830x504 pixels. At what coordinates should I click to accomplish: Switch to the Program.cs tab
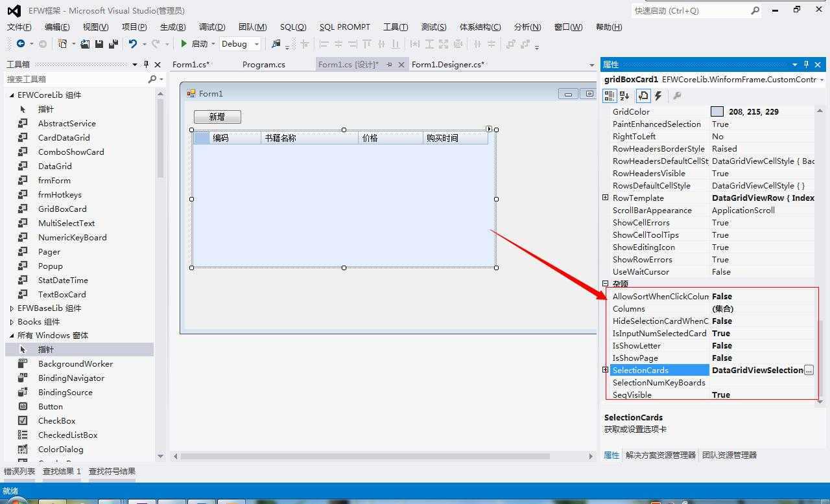tap(263, 64)
